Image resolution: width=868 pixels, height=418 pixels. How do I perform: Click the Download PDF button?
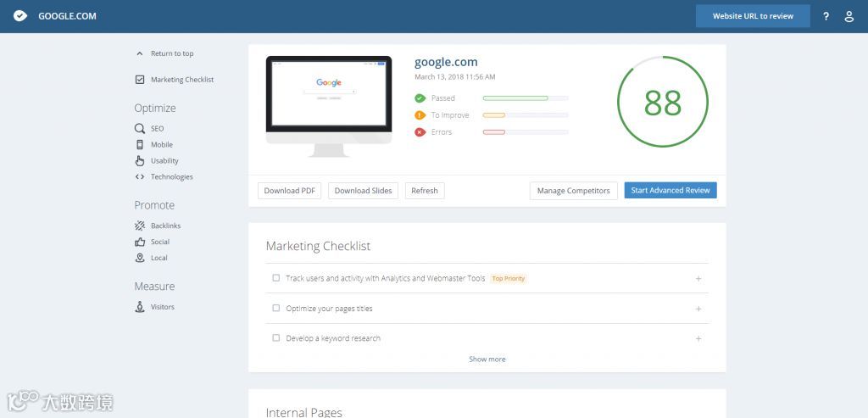(290, 191)
